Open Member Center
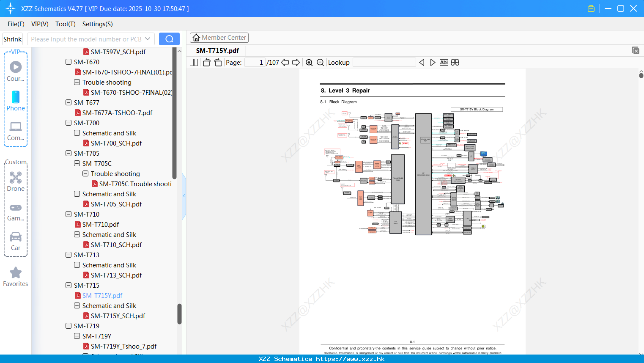The image size is (644, 363). (x=219, y=38)
